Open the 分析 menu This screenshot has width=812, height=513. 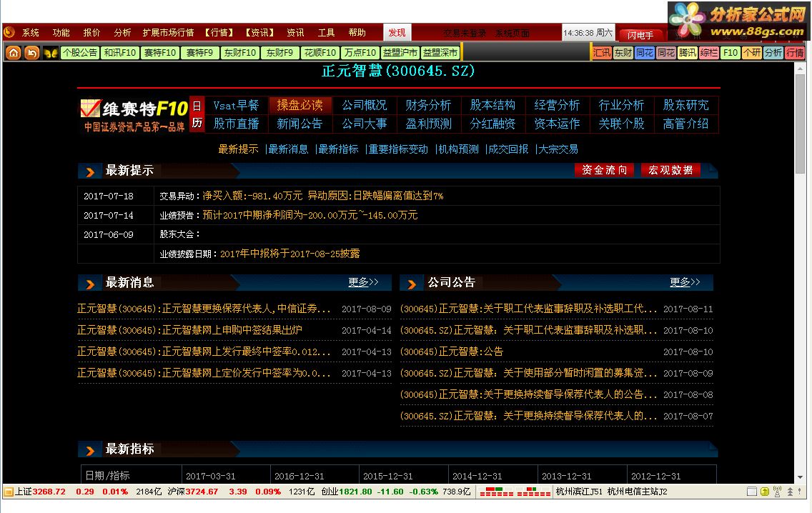pos(122,33)
